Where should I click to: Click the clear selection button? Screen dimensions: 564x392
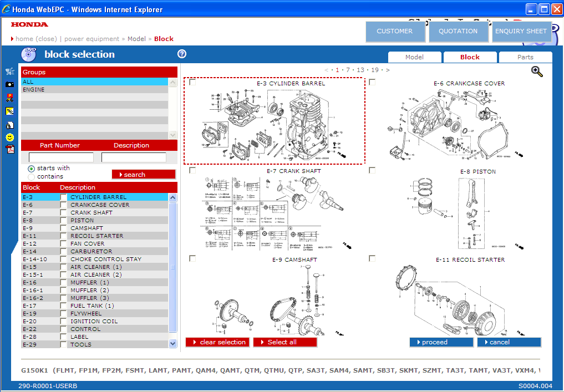(x=217, y=342)
